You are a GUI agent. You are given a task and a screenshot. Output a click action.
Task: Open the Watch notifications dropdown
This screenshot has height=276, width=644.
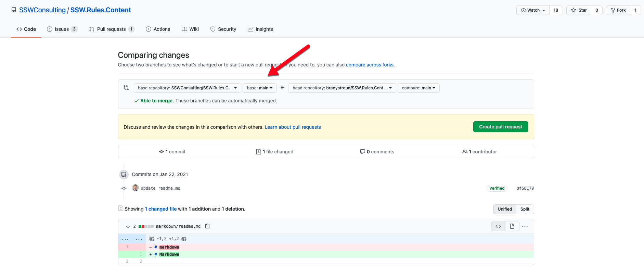coord(533,10)
